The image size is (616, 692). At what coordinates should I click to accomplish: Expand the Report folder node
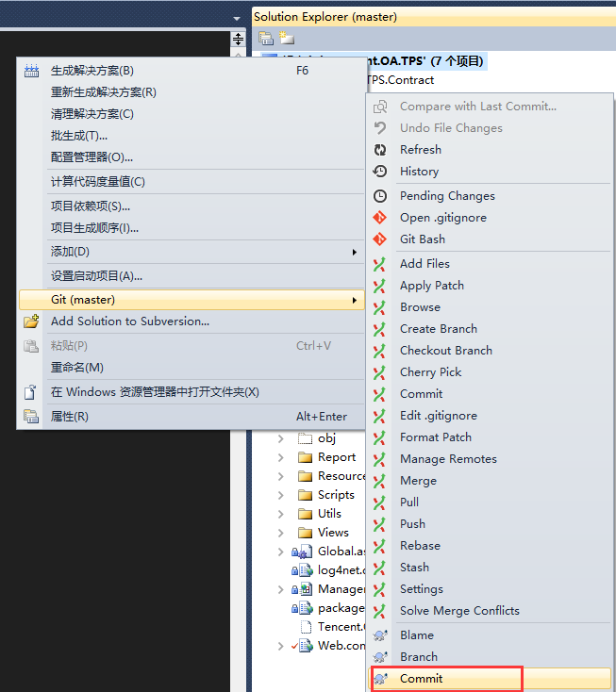pos(281,457)
